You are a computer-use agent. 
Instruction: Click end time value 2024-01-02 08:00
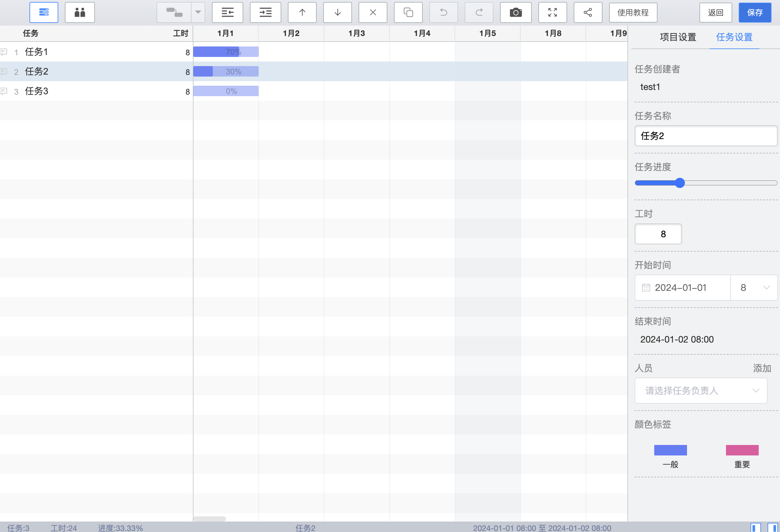pos(677,340)
